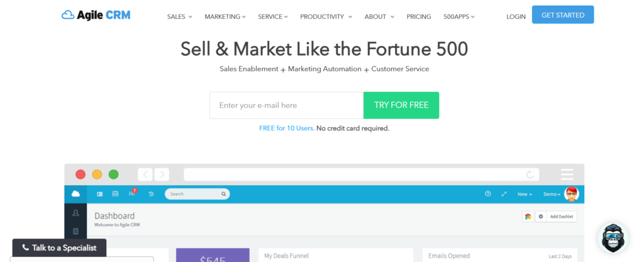
Task: Click the calendar icon in blue toolbar
Action: [115, 194]
